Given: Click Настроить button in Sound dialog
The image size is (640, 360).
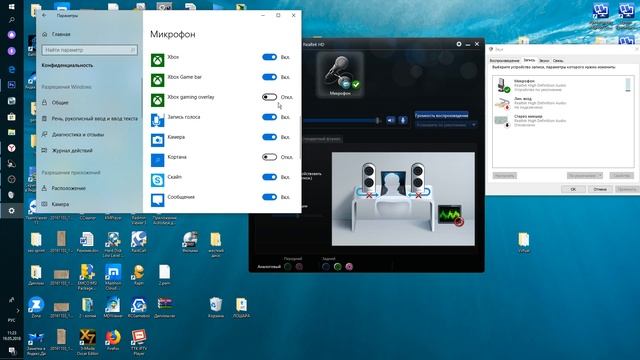Looking at the screenshot, I should pos(504,176).
